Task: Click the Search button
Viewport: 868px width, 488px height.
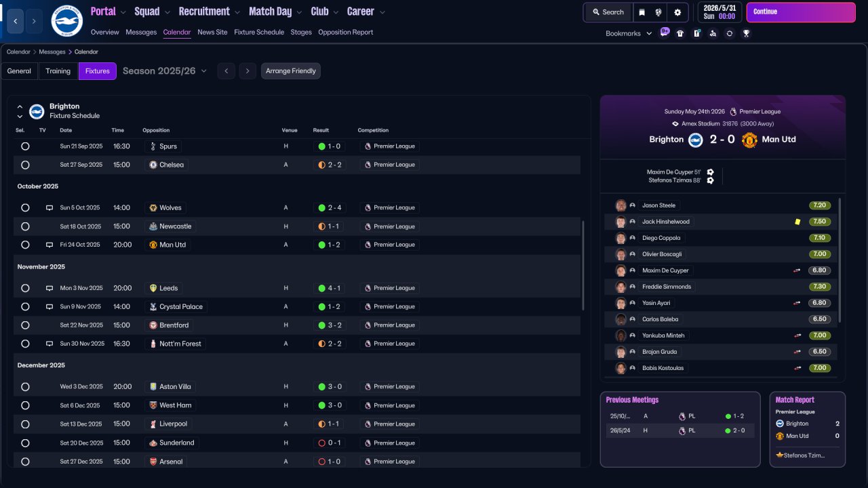Action: (x=608, y=12)
